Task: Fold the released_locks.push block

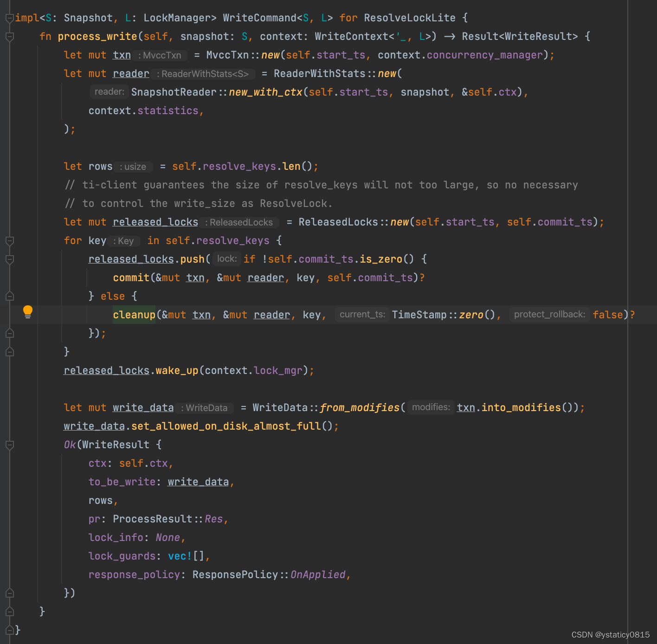Action: (x=9, y=259)
